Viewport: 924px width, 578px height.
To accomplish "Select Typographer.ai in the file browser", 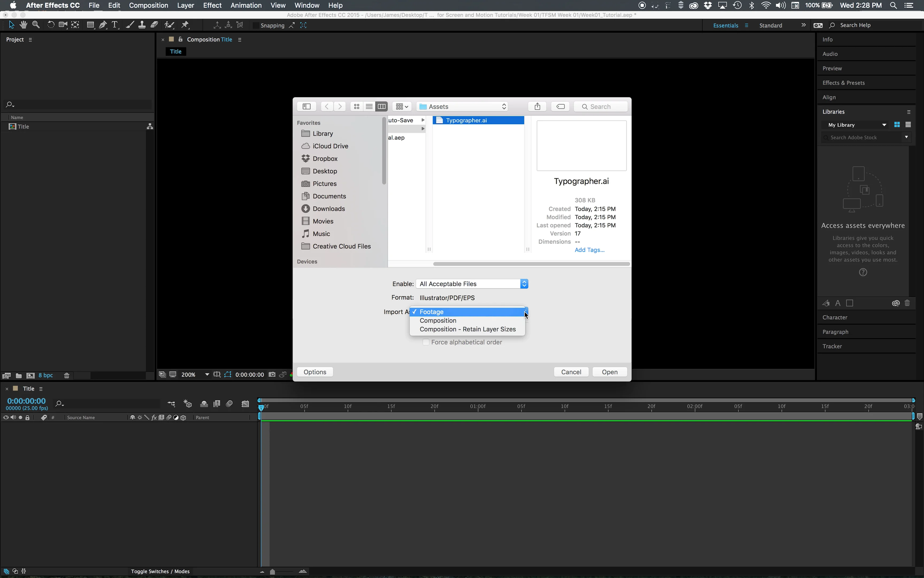I will pyautogui.click(x=467, y=120).
